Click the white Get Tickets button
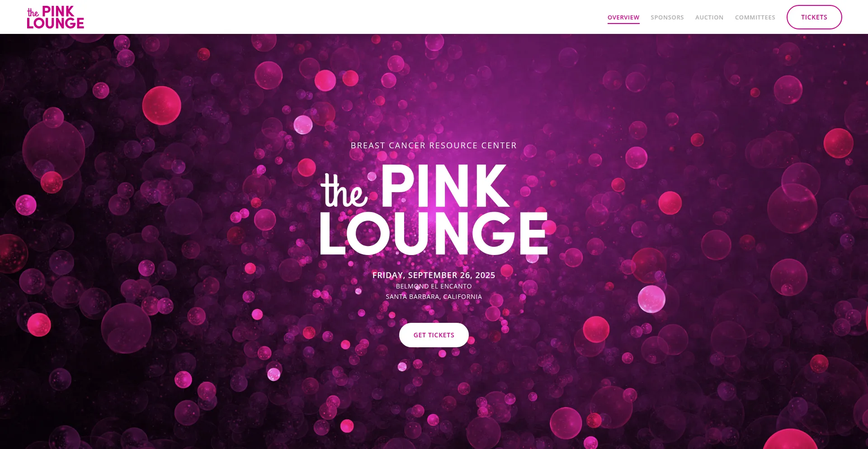Screen dimensions: 868x449 click(x=434, y=335)
